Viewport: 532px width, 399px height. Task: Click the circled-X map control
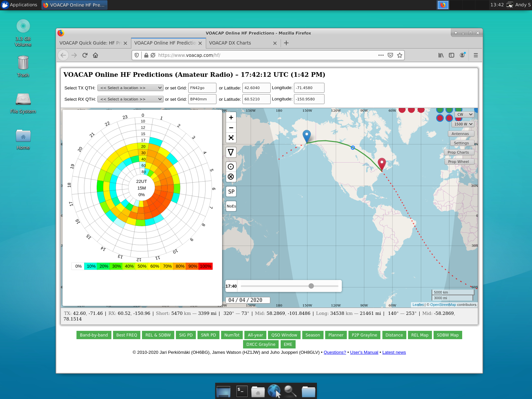(x=231, y=177)
